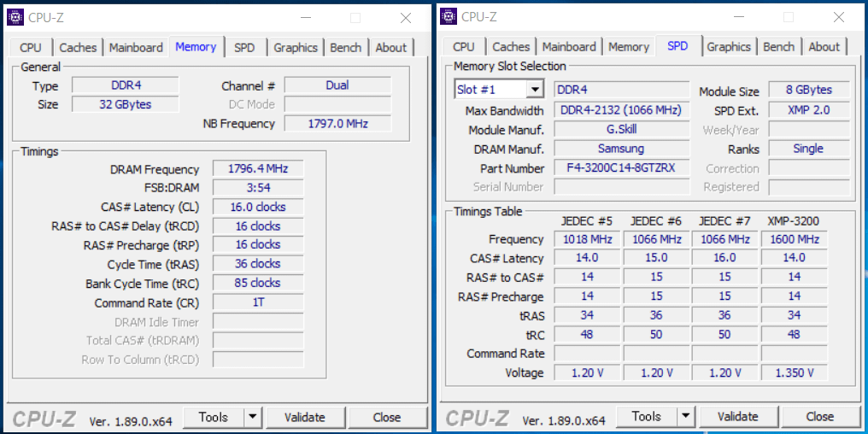Click Tools button in right SPD window

pyautogui.click(x=647, y=416)
